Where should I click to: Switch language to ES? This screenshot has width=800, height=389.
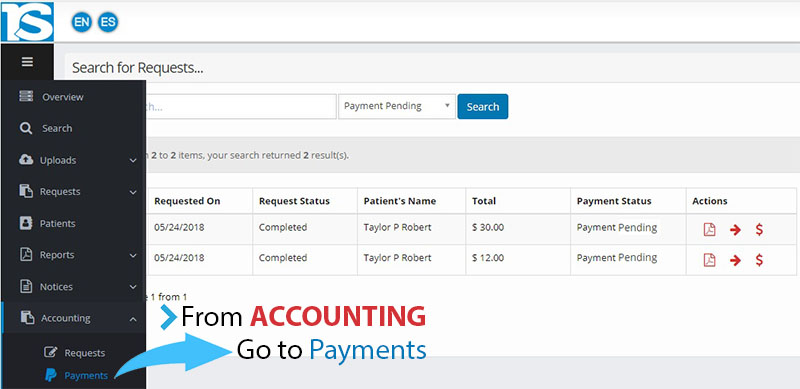pyautogui.click(x=108, y=22)
